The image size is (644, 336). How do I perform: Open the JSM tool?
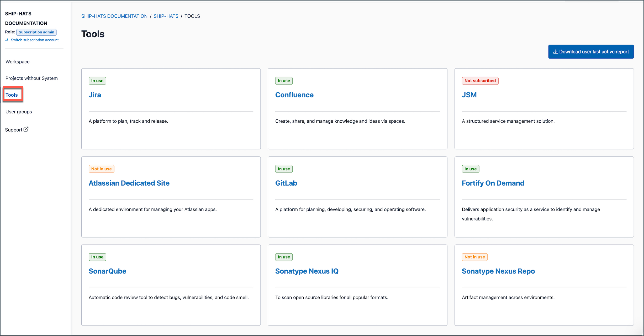[x=469, y=95]
